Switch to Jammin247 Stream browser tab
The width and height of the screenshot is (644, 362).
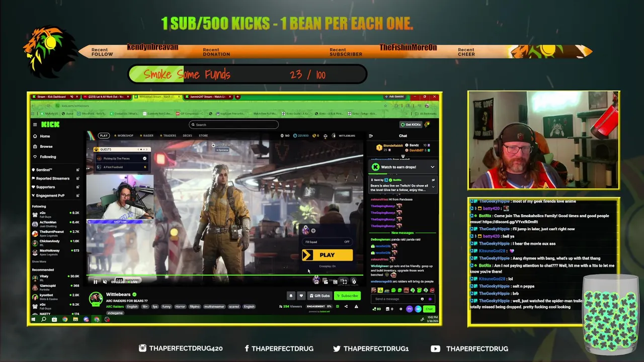(208, 97)
